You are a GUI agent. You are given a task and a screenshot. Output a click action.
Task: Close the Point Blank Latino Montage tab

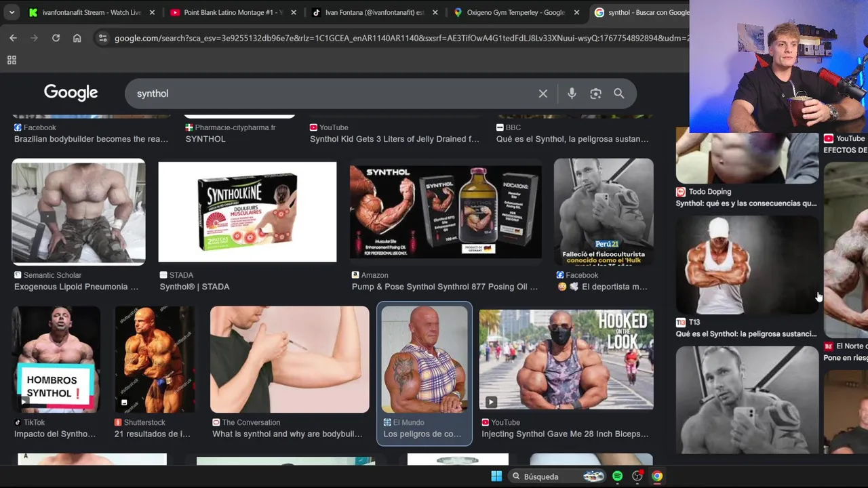294,12
